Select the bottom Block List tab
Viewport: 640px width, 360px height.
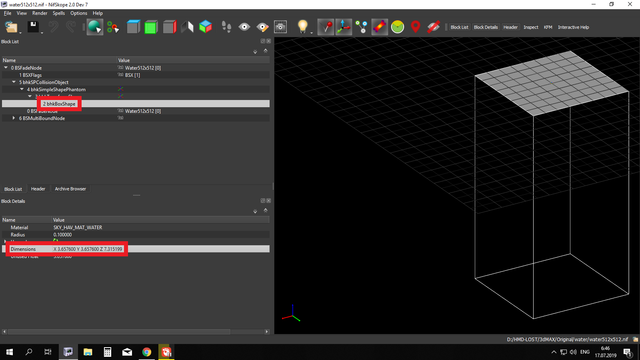click(13, 189)
